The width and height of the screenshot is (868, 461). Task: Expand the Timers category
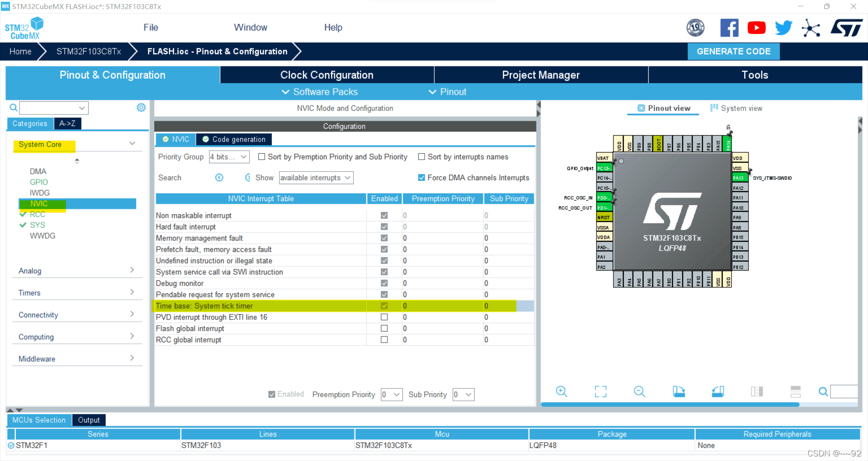pos(132,292)
